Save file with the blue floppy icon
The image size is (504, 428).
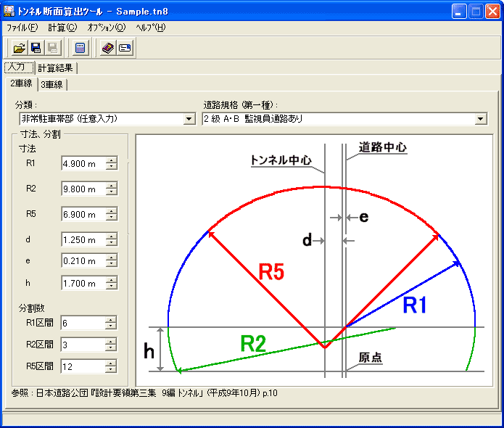click(x=36, y=48)
